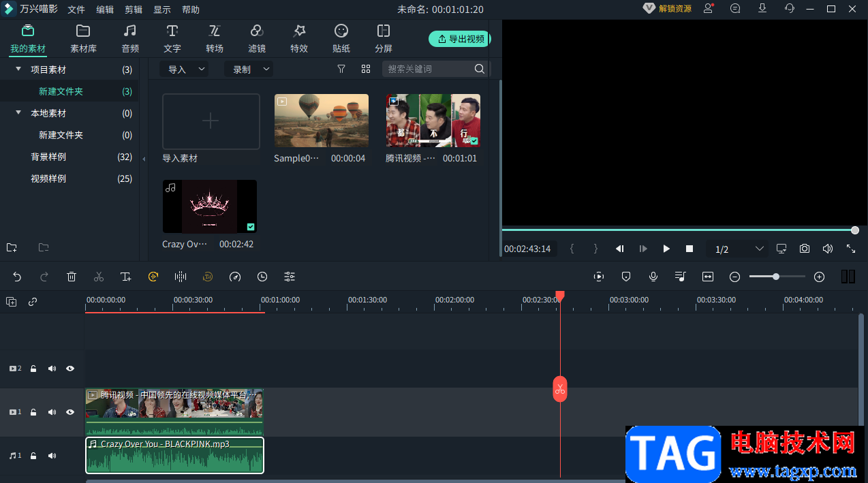Click the microphone voiceover record icon
This screenshot has width=868, height=483.
(653, 277)
